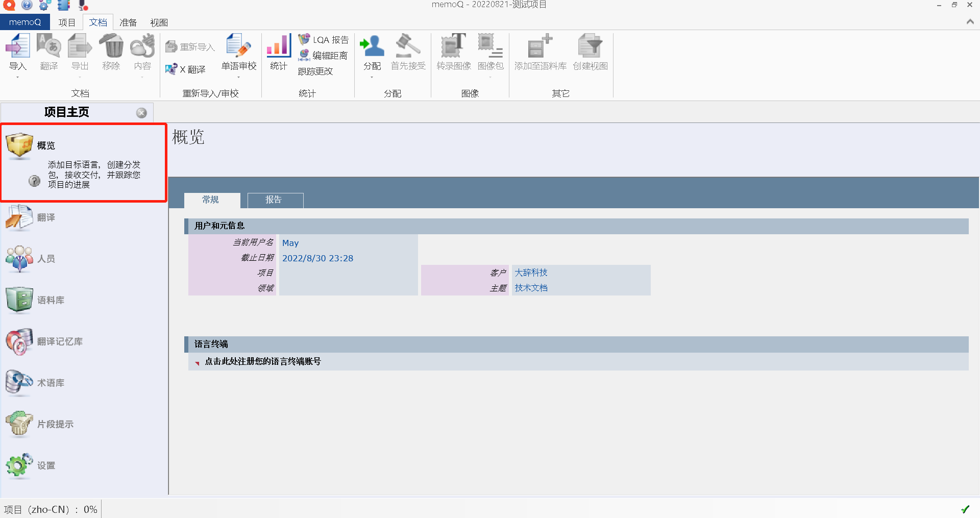Viewport: 980px width, 518px height.
Task: Click 点击此处注册您的语言终端账号 link
Action: tap(262, 361)
